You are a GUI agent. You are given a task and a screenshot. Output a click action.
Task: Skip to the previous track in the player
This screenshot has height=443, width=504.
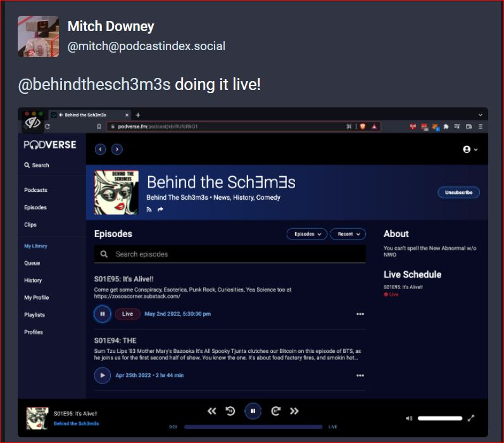tap(211, 411)
